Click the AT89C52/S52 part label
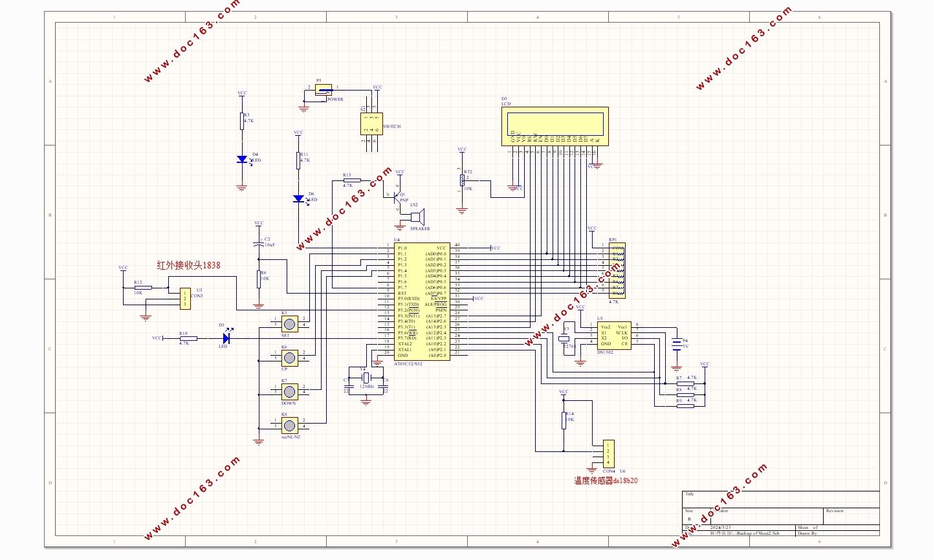The width and height of the screenshot is (933, 560). click(x=408, y=363)
